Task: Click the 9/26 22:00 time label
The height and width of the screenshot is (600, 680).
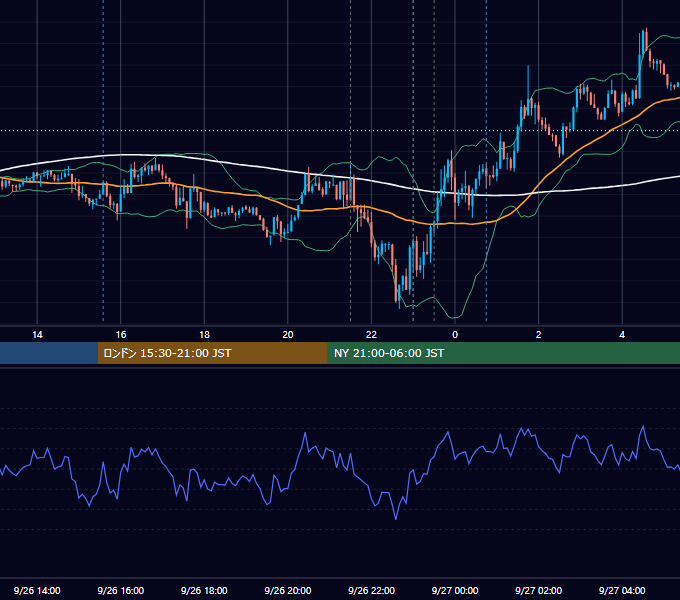Action: point(371,590)
